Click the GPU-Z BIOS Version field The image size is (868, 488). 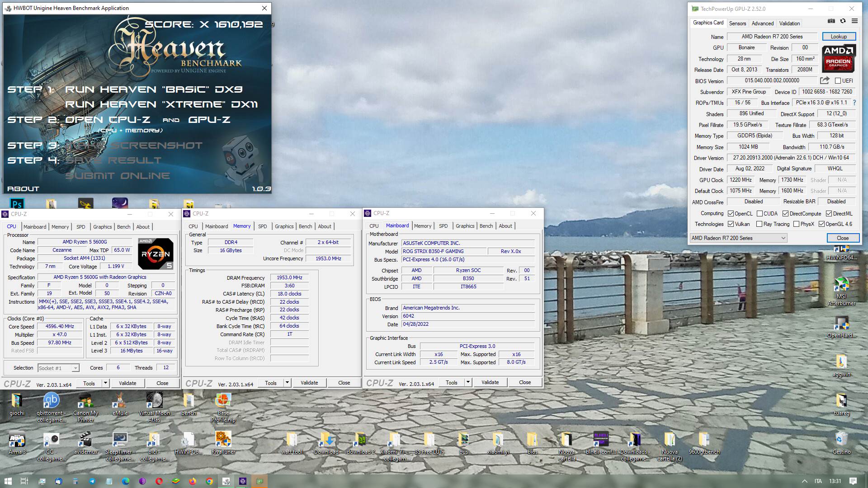click(x=772, y=80)
